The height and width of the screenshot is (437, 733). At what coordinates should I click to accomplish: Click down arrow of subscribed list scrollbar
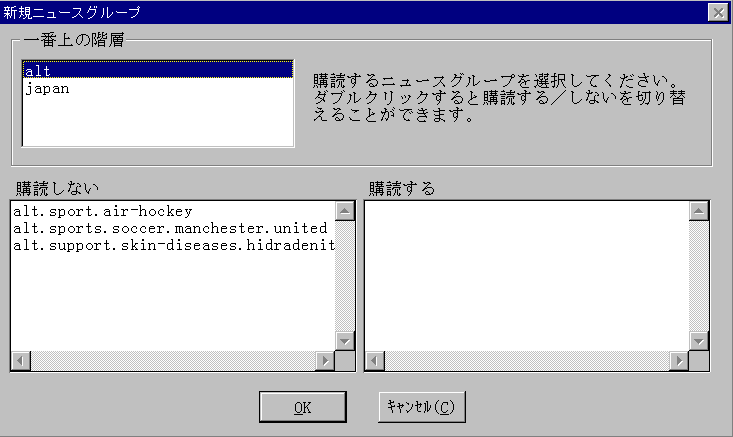(699, 341)
